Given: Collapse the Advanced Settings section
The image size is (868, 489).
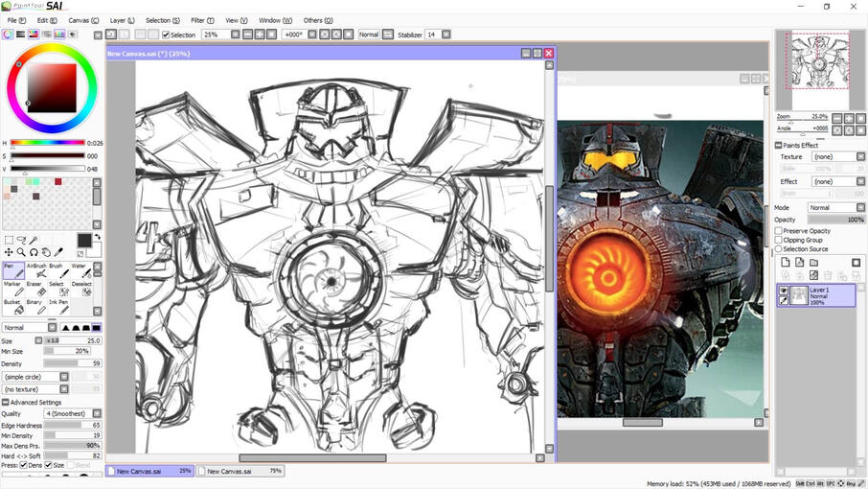Looking at the screenshot, I should click(x=6, y=403).
